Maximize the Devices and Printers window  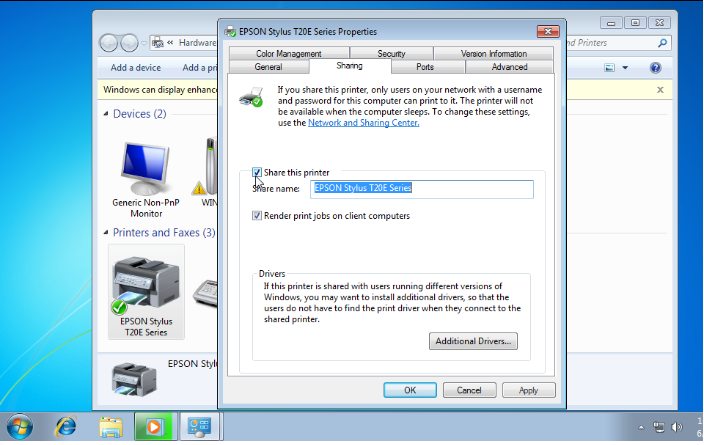[635, 23]
